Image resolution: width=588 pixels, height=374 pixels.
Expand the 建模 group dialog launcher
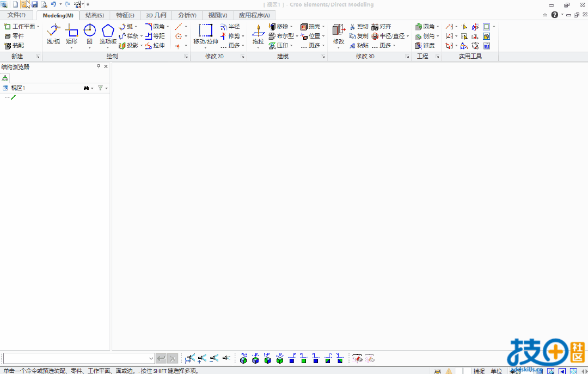click(323, 56)
